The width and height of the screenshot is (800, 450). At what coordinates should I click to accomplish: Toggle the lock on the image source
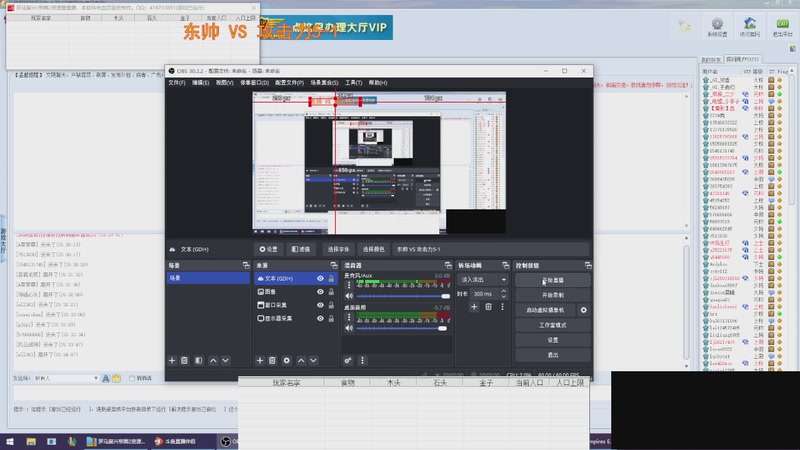tap(331, 292)
